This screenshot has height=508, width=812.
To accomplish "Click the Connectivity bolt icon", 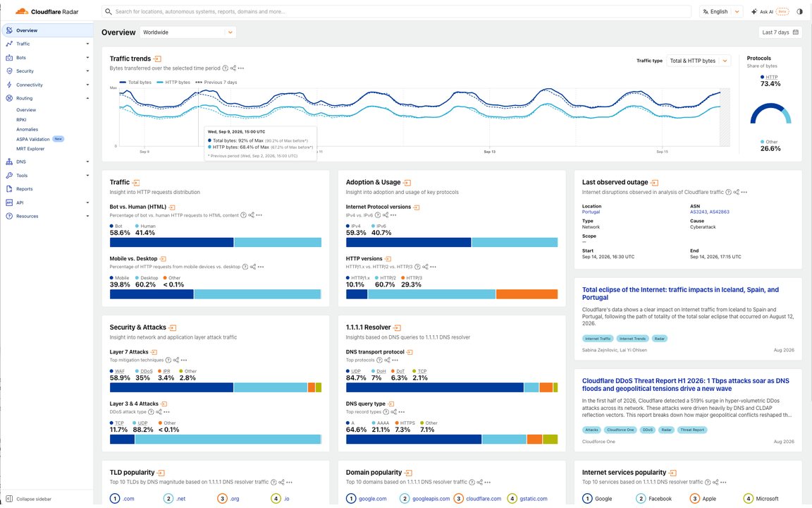I will pyautogui.click(x=8, y=85).
